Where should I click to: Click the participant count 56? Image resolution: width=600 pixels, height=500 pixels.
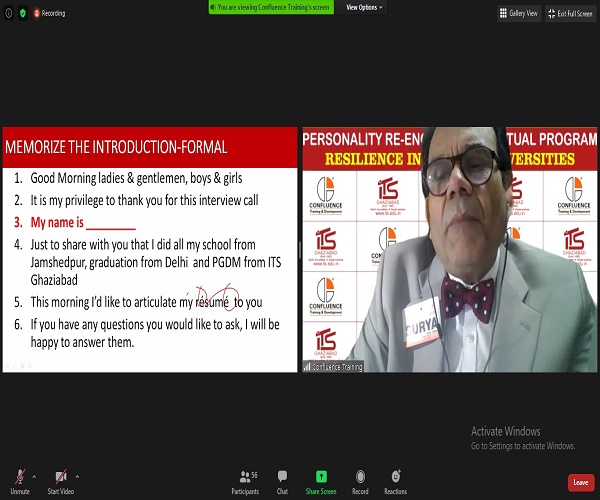click(254, 475)
